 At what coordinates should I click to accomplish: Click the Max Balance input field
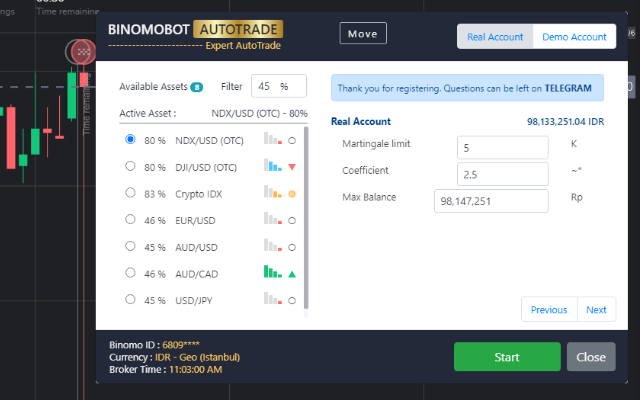coord(491,201)
